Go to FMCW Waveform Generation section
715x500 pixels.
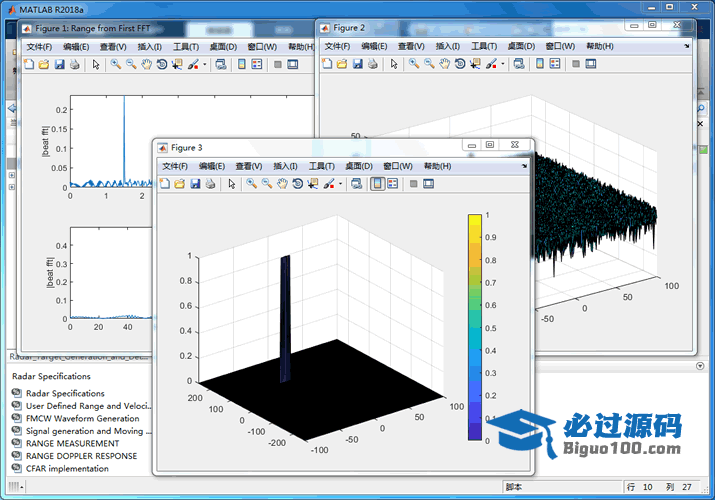coord(76,418)
